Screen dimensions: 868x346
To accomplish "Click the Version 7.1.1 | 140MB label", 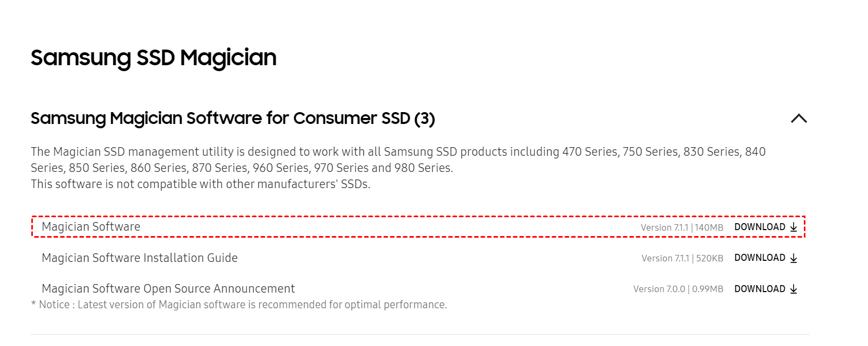I will click(x=681, y=227).
